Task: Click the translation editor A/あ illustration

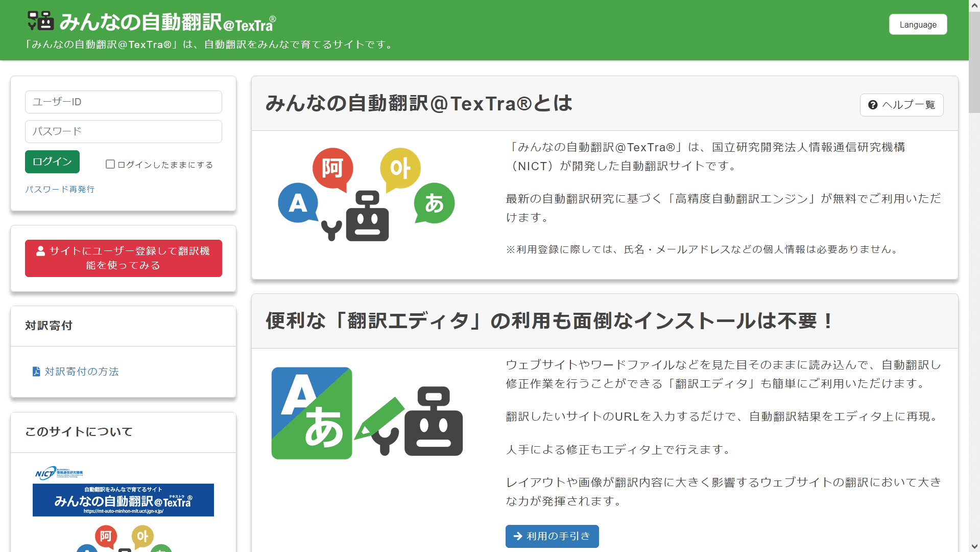Action: tap(367, 413)
